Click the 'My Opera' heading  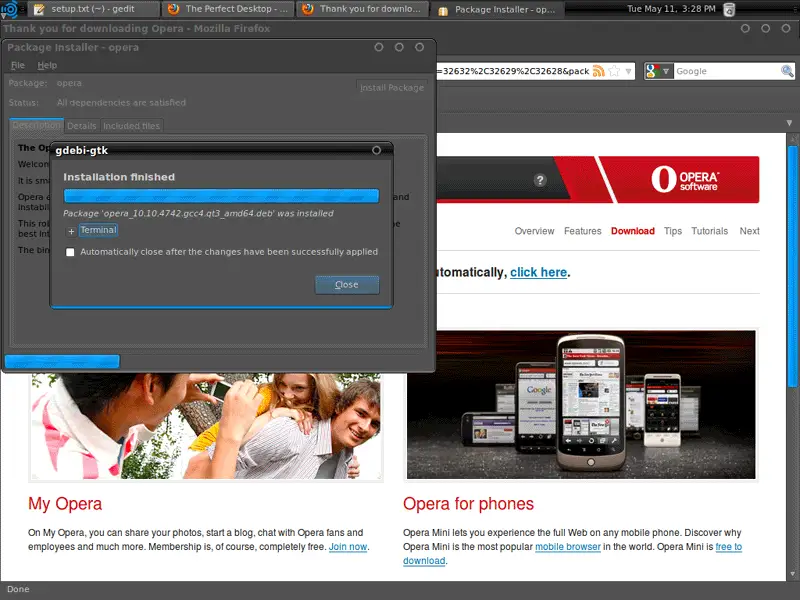coord(65,504)
